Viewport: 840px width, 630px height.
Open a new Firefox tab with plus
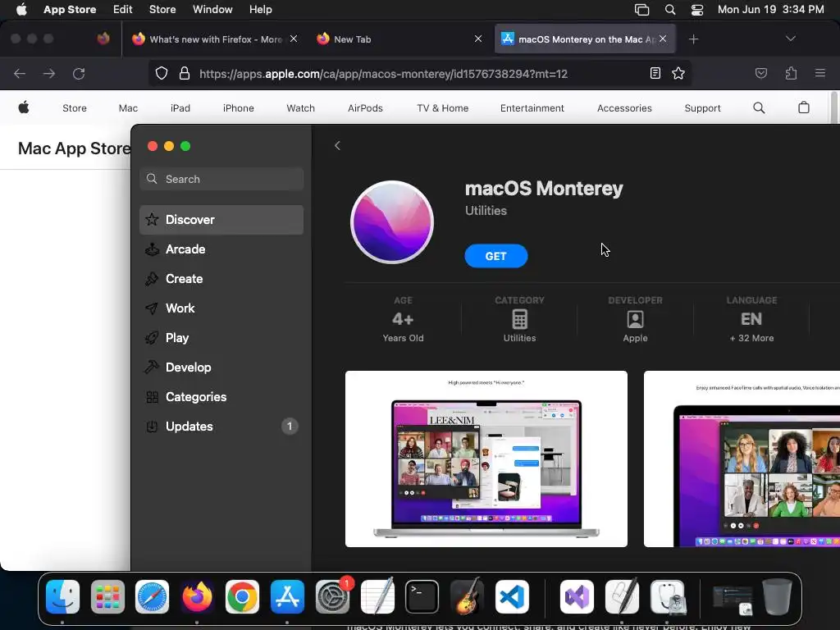tap(693, 39)
